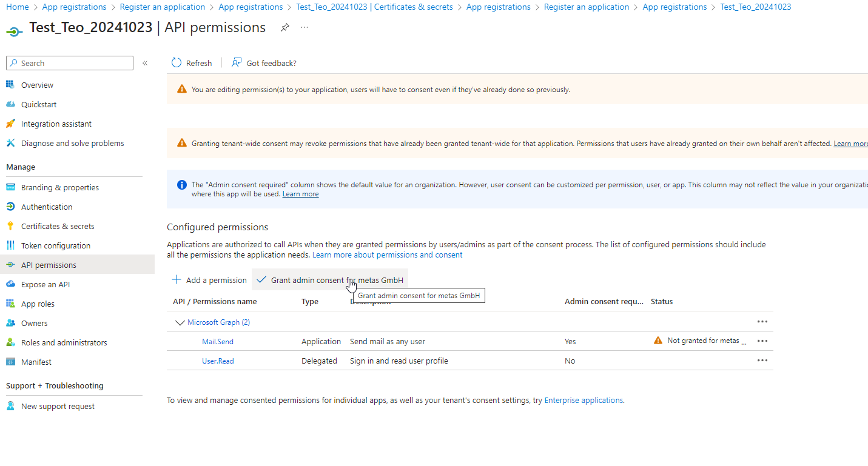Viewport: 868px width, 466px height.
Task: Click the Refresh button
Action: (x=192, y=63)
